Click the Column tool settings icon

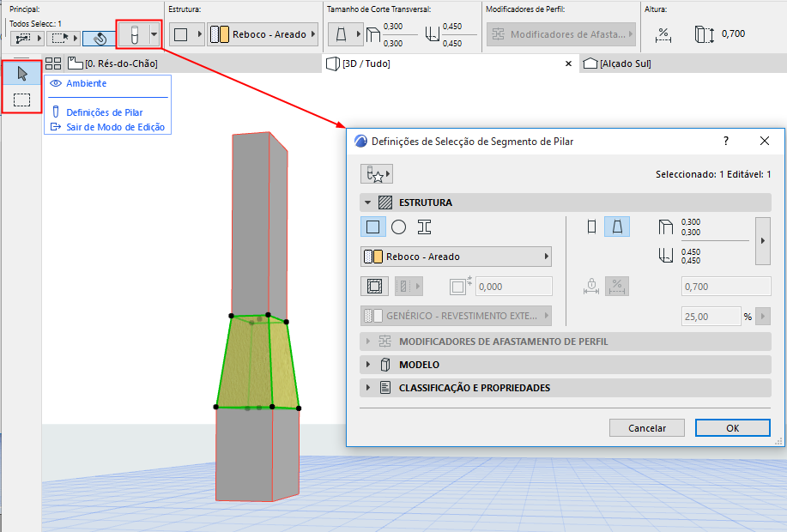click(x=134, y=35)
